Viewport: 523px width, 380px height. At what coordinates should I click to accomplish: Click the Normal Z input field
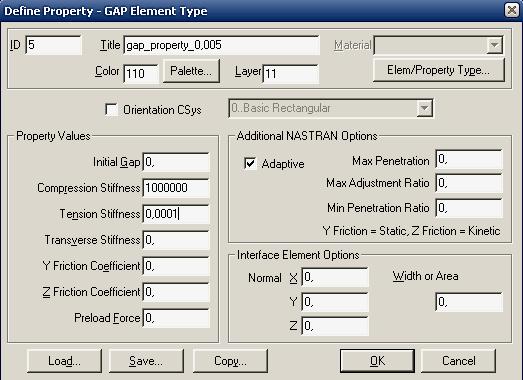(x=335, y=326)
